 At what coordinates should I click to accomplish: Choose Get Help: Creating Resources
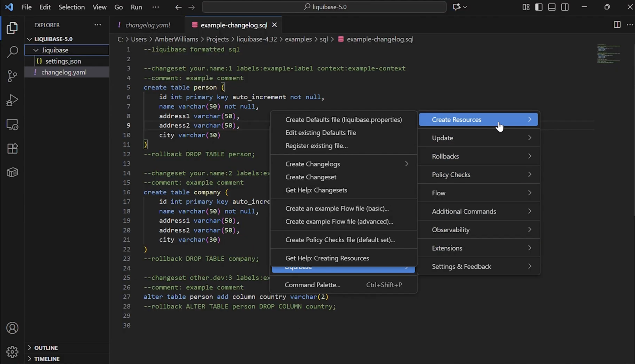[x=343, y=258]
